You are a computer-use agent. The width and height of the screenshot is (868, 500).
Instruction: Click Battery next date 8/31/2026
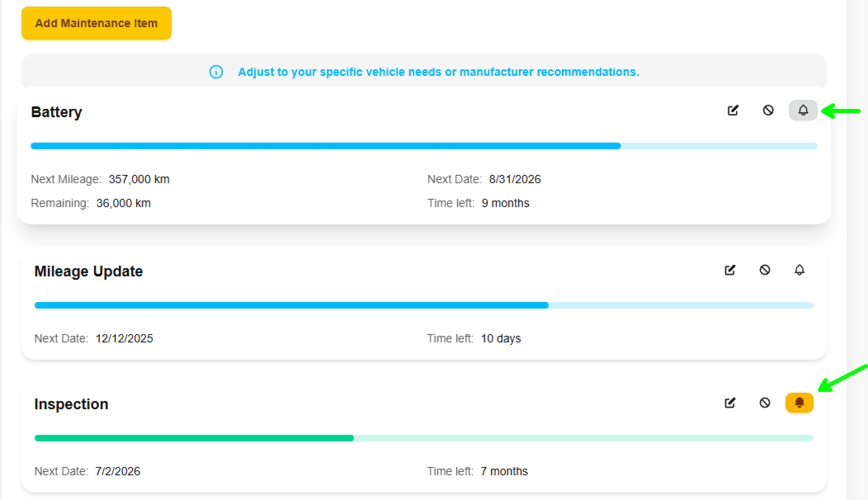(514, 179)
